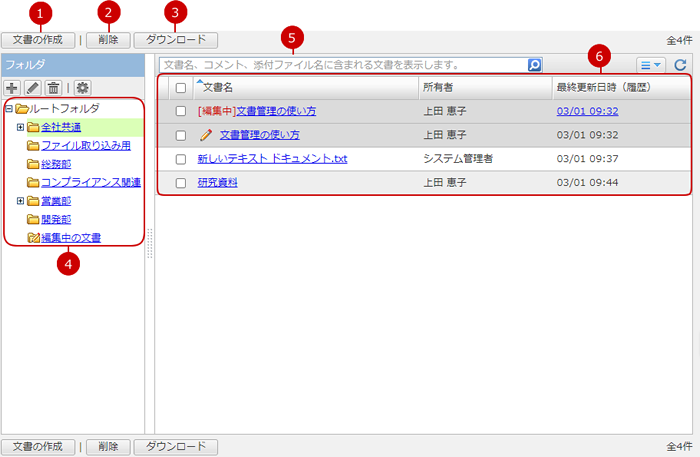
Task: Open the 全社共通 folder link
Action: pyautogui.click(x=61, y=127)
